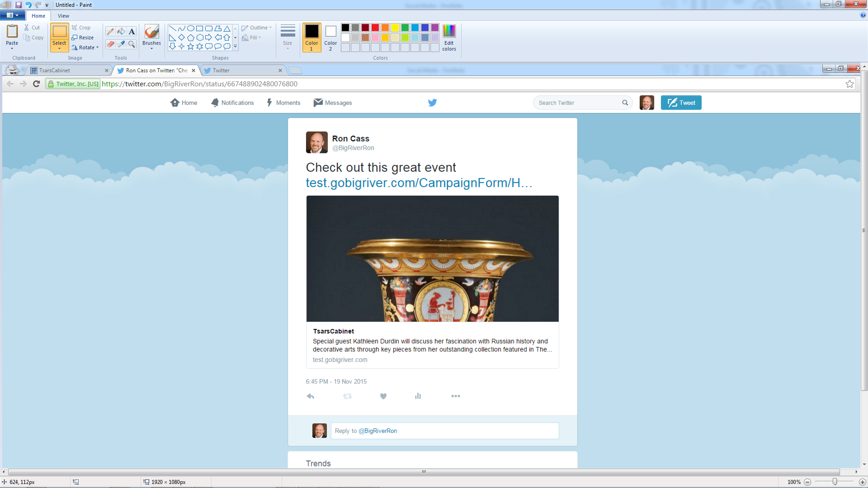Choose the five-point star shape
868x488 pixels.
coord(191,46)
